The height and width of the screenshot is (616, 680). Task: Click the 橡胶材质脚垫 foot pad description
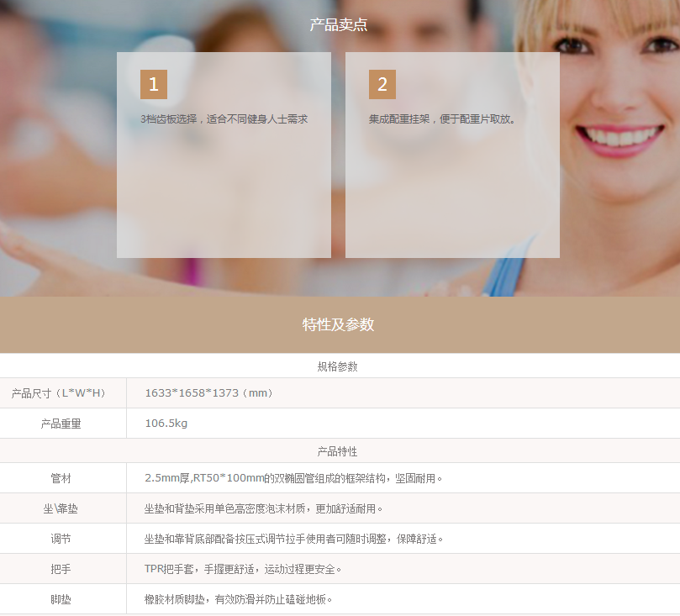(239, 599)
